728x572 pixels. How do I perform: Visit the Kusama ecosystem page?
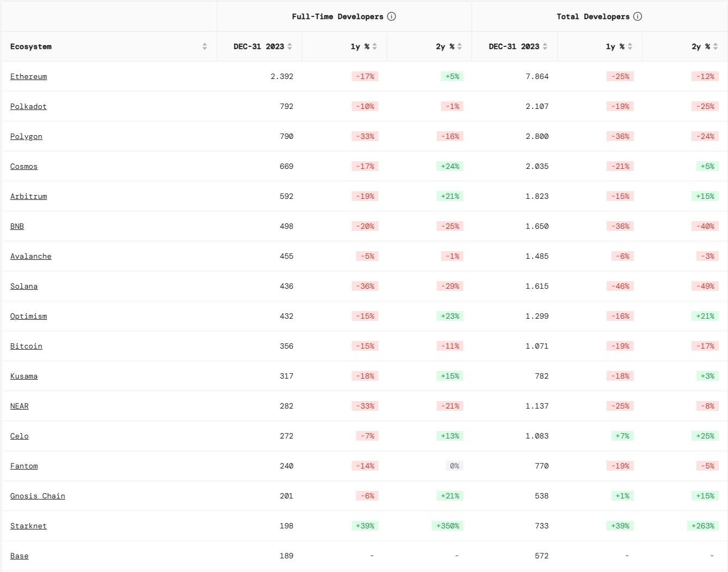pos(24,376)
